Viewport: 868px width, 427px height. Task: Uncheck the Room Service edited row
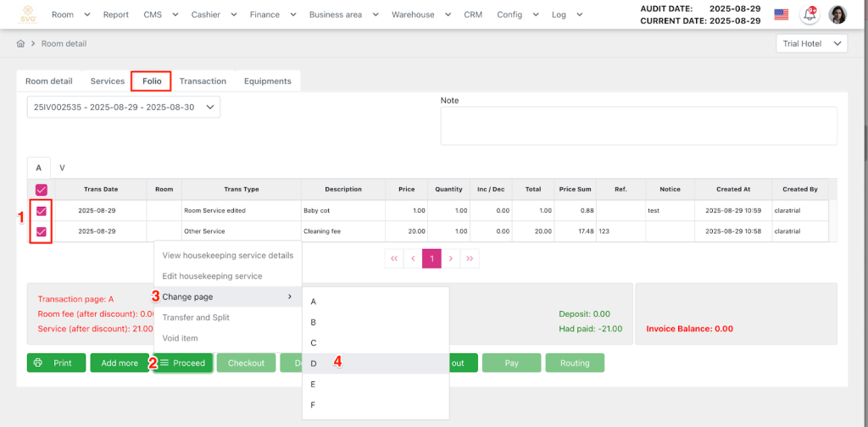(x=41, y=210)
